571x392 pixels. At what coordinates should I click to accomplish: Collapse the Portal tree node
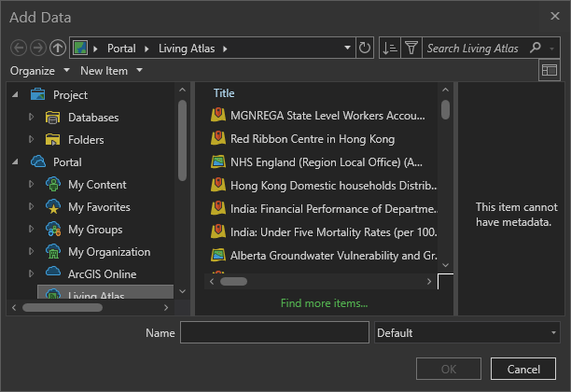pyautogui.click(x=15, y=161)
